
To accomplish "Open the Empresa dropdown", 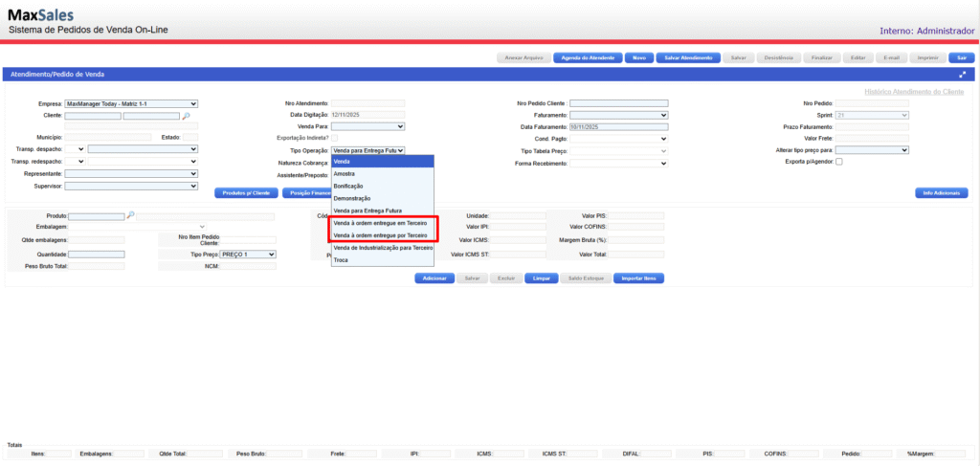I will (131, 103).
